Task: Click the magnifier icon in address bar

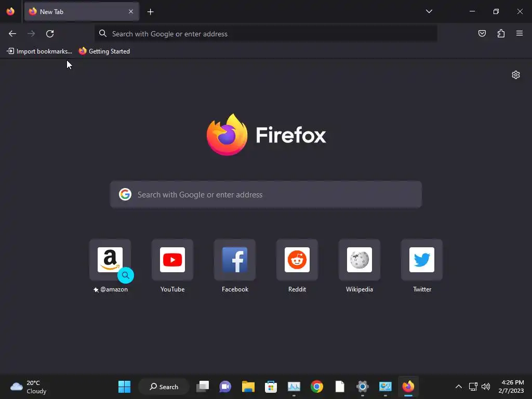Action: tap(103, 33)
